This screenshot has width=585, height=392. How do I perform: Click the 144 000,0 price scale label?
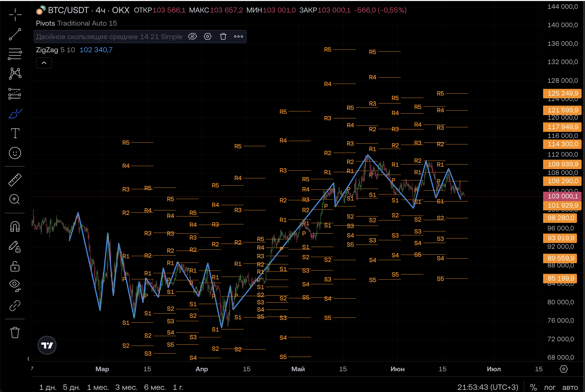point(562,7)
